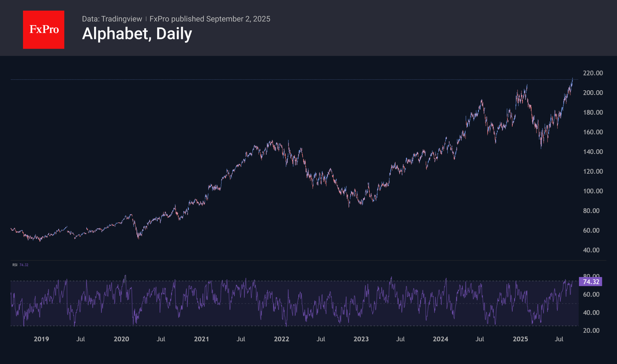Click the 2023 label on the time axis

pyautogui.click(x=361, y=339)
